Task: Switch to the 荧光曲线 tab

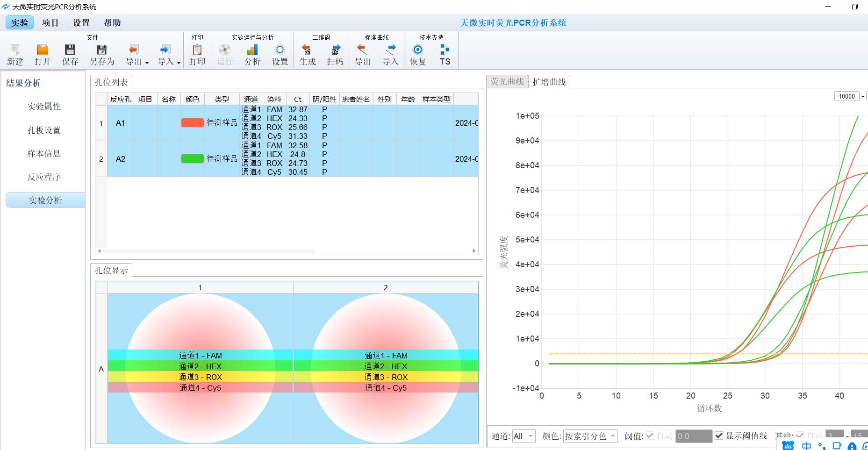Action: click(x=507, y=82)
